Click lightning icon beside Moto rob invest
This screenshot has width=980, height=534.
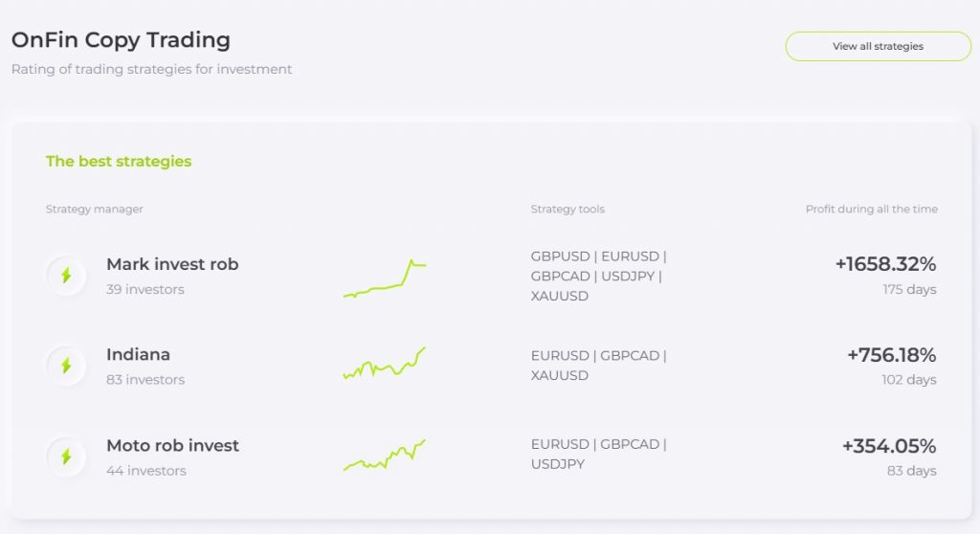pos(66,456)
